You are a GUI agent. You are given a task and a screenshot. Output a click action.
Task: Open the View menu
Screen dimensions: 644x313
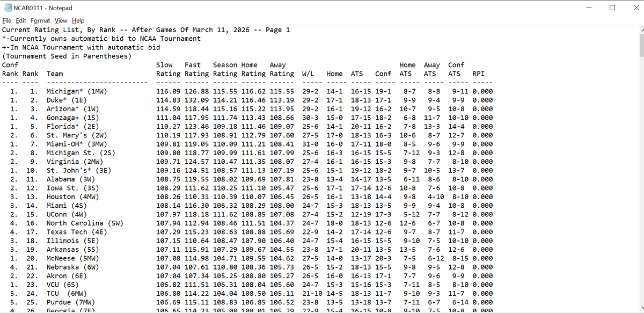point(61,20)
